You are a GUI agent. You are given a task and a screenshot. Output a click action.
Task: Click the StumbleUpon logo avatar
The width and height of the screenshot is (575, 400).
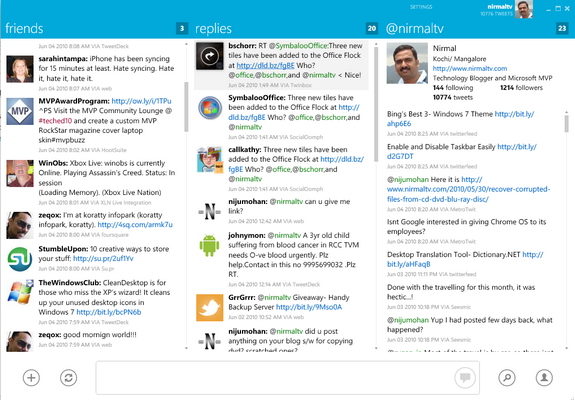[x=20, y=259]
